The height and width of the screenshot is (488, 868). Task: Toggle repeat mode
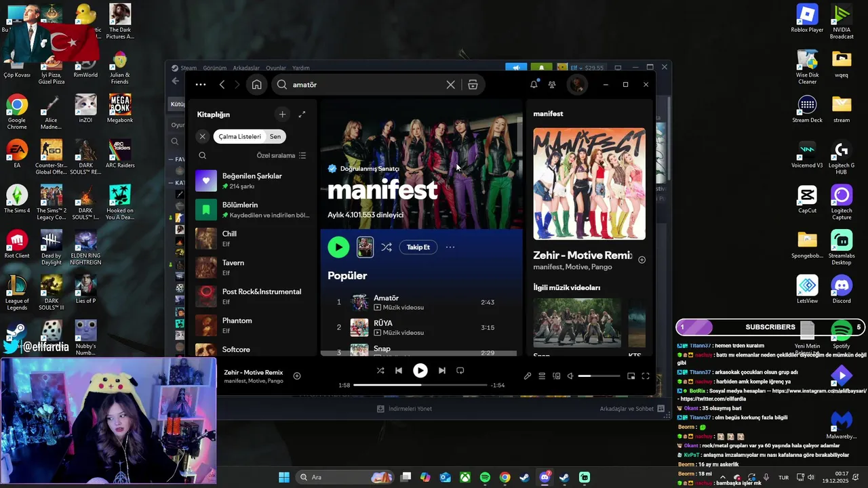click(460, 371)
